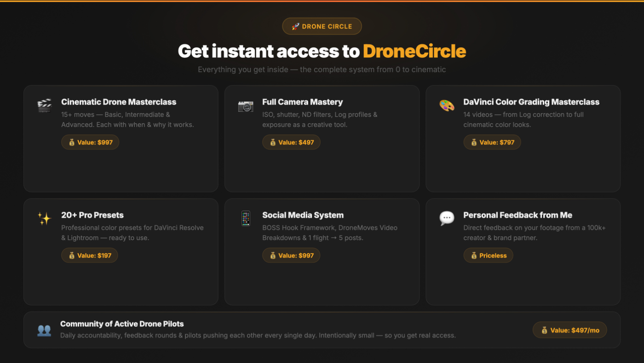The image size is (644, 363).
Task: Click the 'BOSS Hook Framework' description
Action: (x=330, y=233)
